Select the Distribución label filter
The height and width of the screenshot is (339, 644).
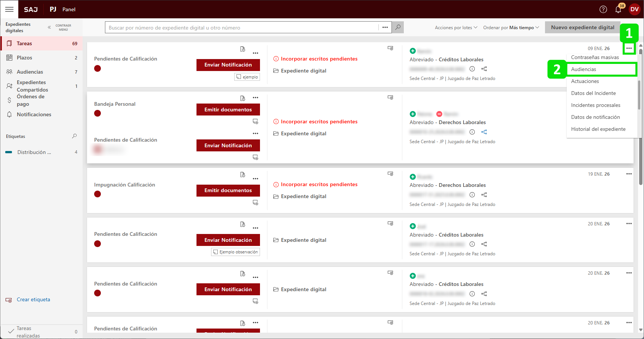click(34, 152)
